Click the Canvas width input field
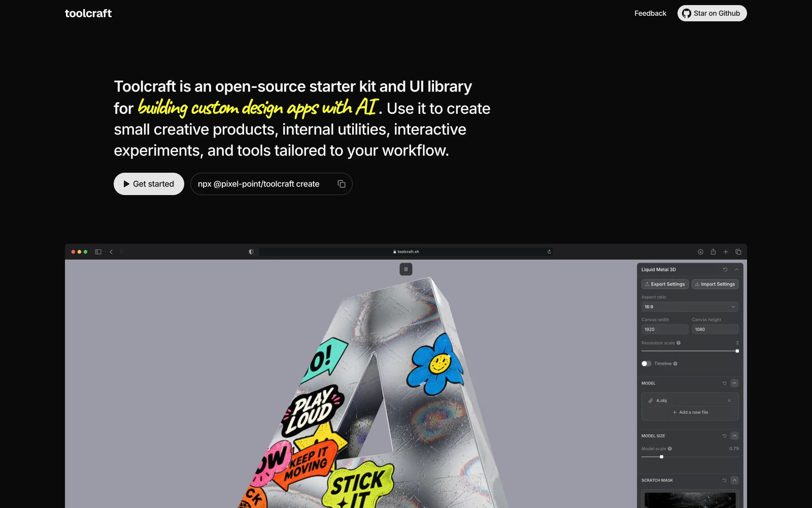Image resolution: width=812 pixels, height=508 pixels. (665, 329)
